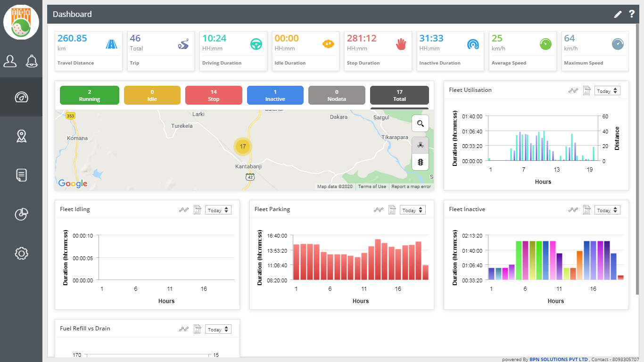Filter vehicles by Idle status

click(x=152, y=95)
